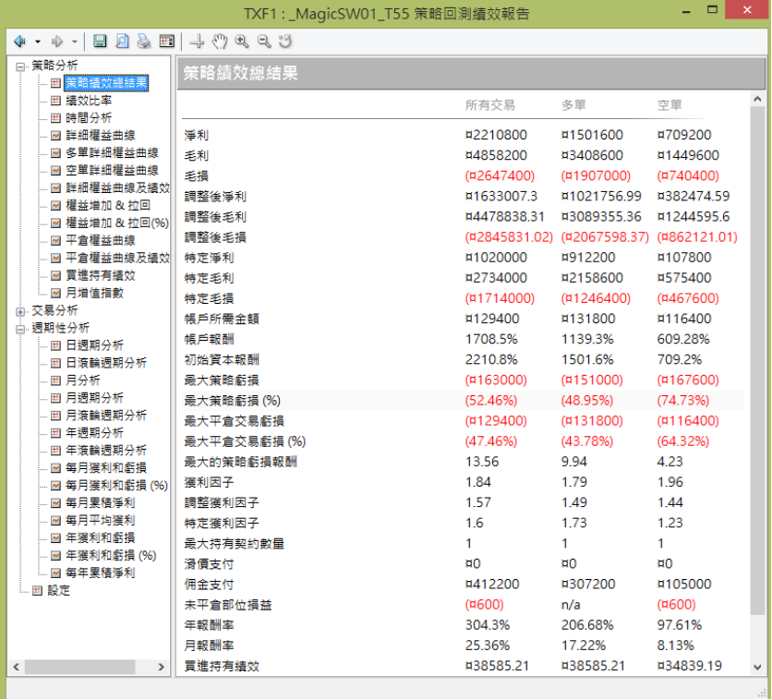Click the 獲利因子 row label

coord(209,482)
